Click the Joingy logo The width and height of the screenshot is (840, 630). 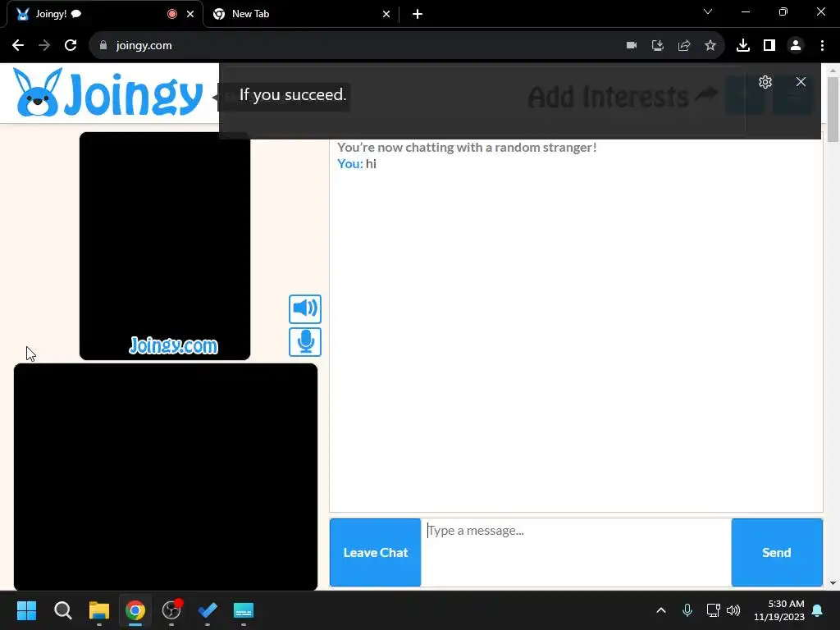107,93
